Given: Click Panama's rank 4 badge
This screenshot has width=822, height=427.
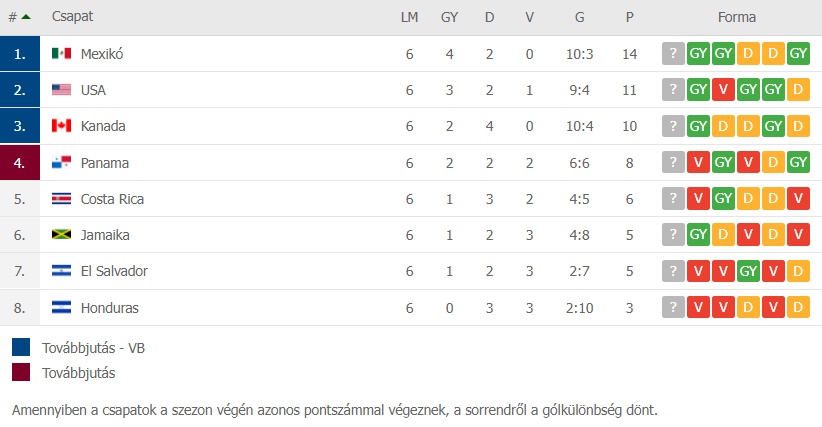Looking at the screenshot, I should tap(20, 162).
